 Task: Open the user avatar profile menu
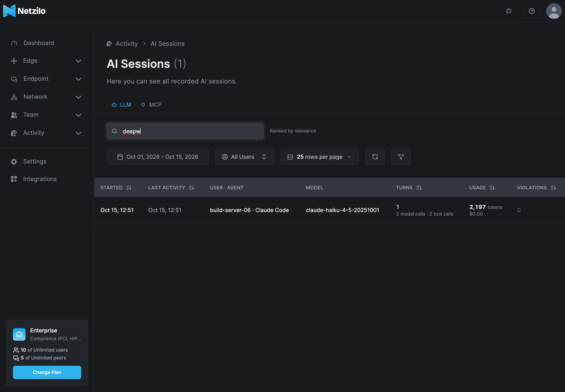click(554, 11)
